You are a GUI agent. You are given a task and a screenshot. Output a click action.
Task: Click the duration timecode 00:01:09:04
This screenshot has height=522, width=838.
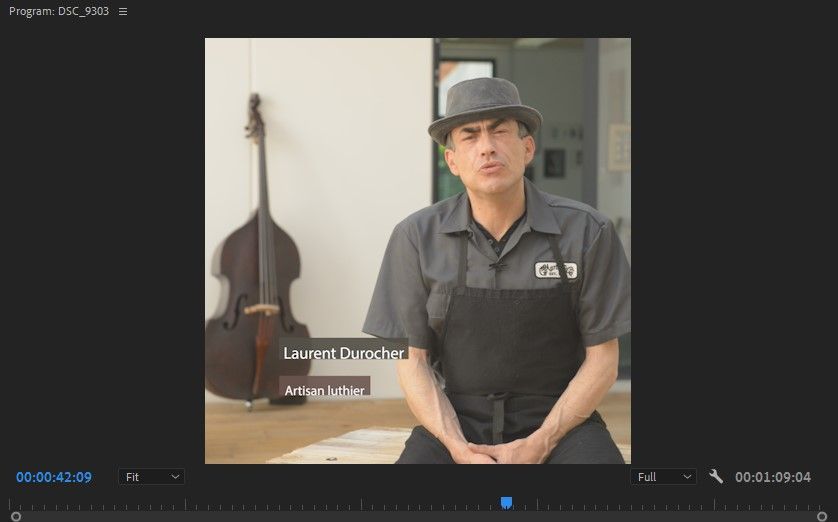pos(773,477)
